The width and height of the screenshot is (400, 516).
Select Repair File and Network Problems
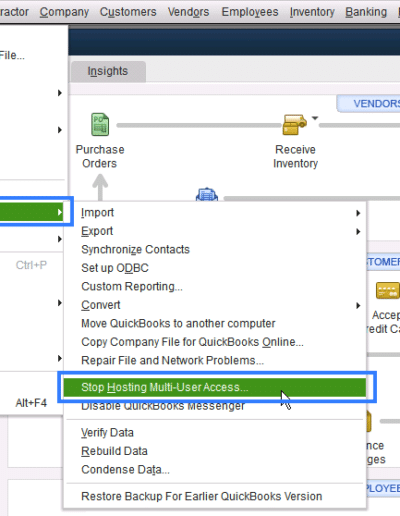(x=173, y=360)
